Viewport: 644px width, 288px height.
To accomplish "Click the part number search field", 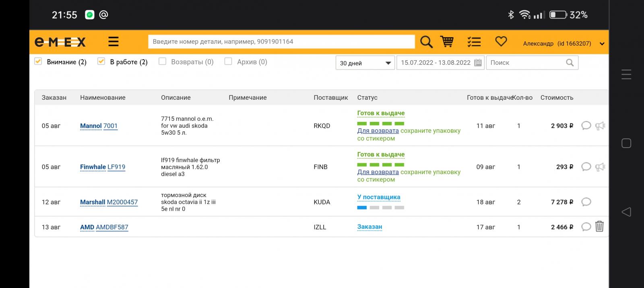I will point(281,41).
